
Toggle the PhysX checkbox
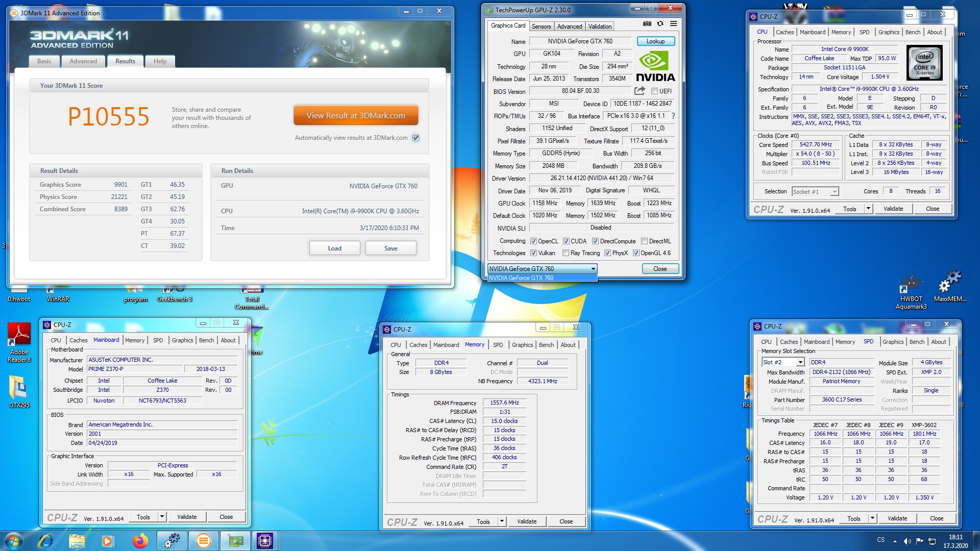pos(607,253)
